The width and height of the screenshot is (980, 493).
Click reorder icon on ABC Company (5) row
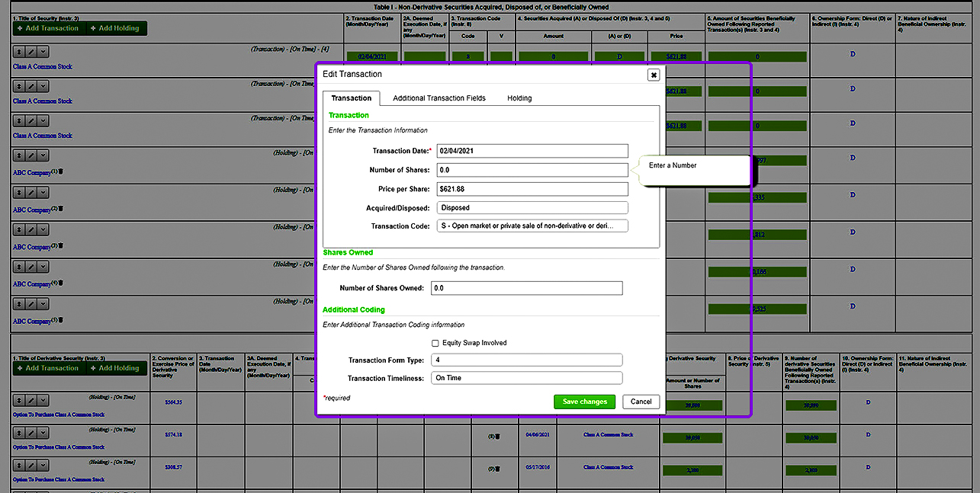[x=19, y=305]
